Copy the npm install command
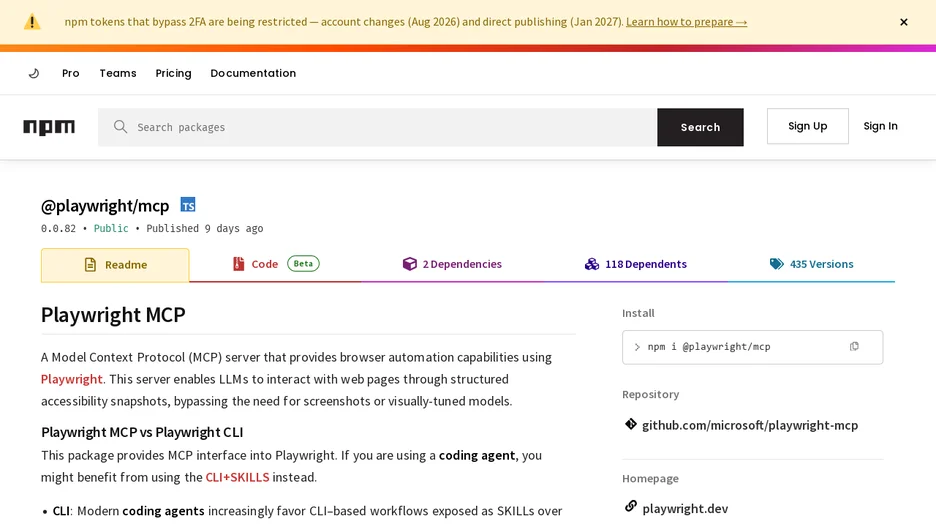This screenshot has width=936, height=527. coord(854,346)
